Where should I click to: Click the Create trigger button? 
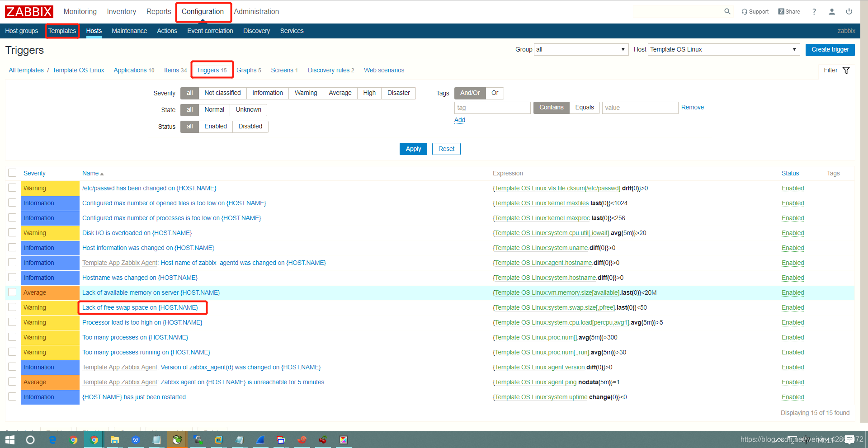tap(830, 49)
